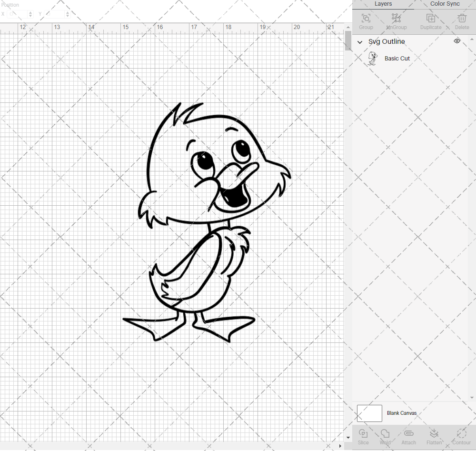Screen dimensions: 476x451
Task: Click the Flatten icon
Action: [434, 436]
